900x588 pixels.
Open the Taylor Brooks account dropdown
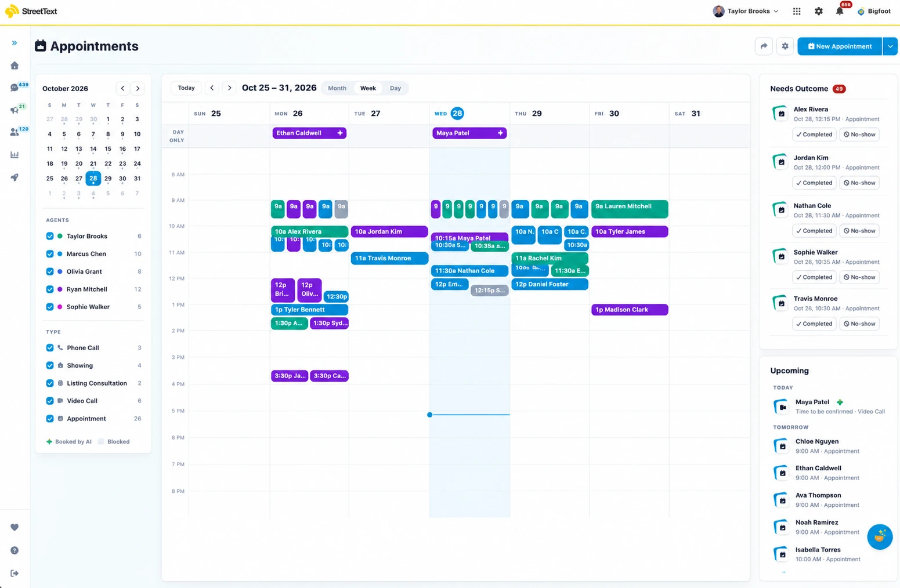coord(746,11)
